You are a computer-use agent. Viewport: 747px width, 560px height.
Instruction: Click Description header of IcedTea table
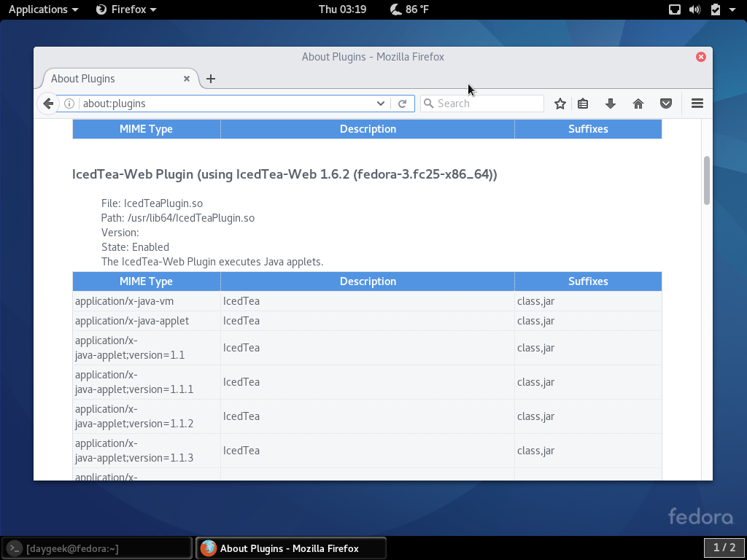[x=368, y=281]
